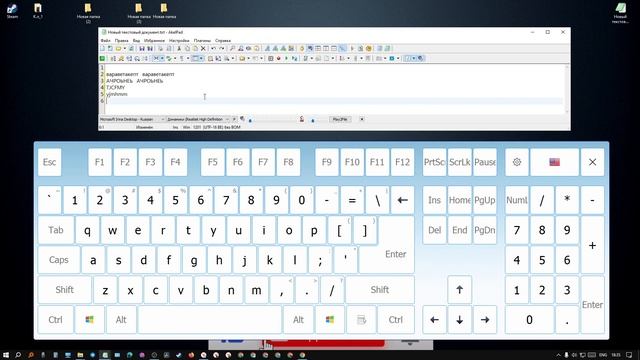640x360 pixels.
Task: Click the AkelPad editor vertical scrollbar
Action: click(567, 89)
